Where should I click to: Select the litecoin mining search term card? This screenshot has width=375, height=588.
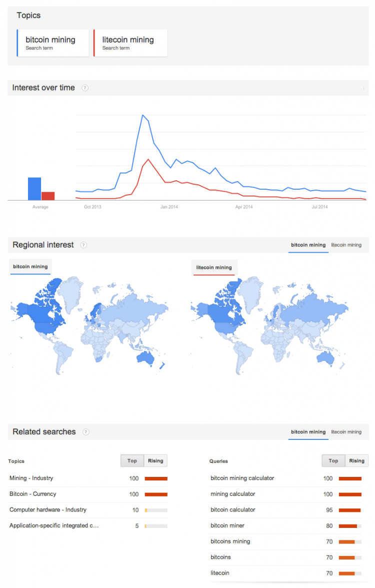(x=130, y=43)
